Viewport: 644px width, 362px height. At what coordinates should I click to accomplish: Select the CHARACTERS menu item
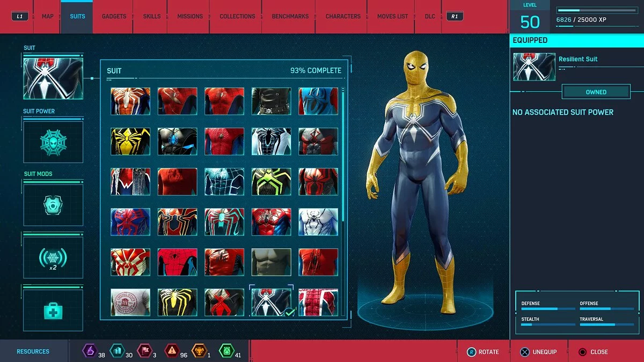click(x=342, y=16)
